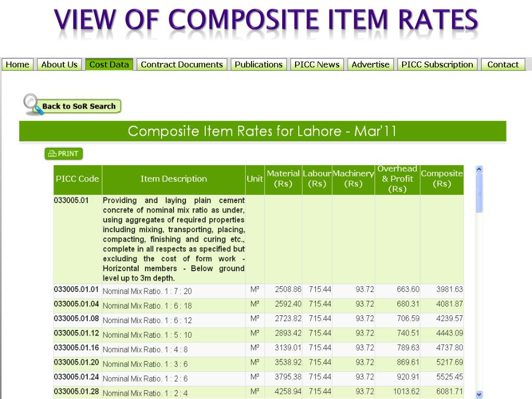The height and width of the screenshot is (399, 532).
Task: Click material value 2893.42
Action: (x=288, y=333)
